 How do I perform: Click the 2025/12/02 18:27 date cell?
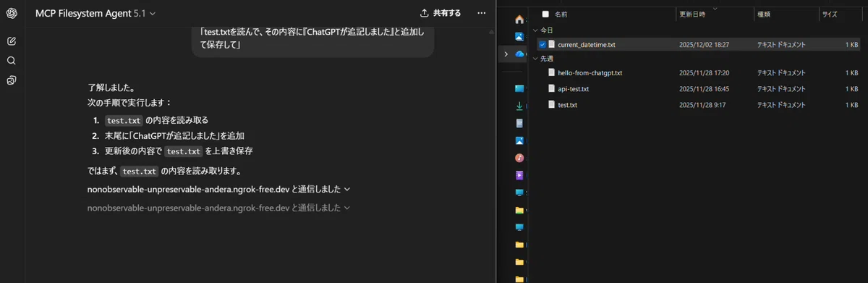pos(703,45)
